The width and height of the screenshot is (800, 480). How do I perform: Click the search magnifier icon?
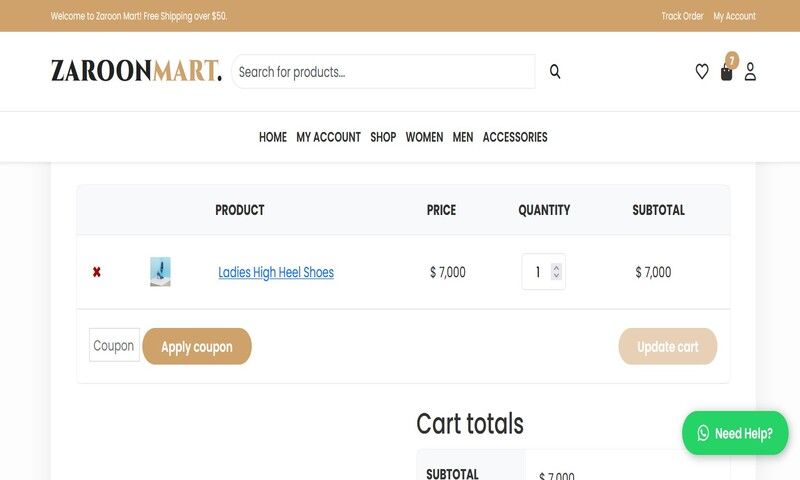[x=555, y=71]
